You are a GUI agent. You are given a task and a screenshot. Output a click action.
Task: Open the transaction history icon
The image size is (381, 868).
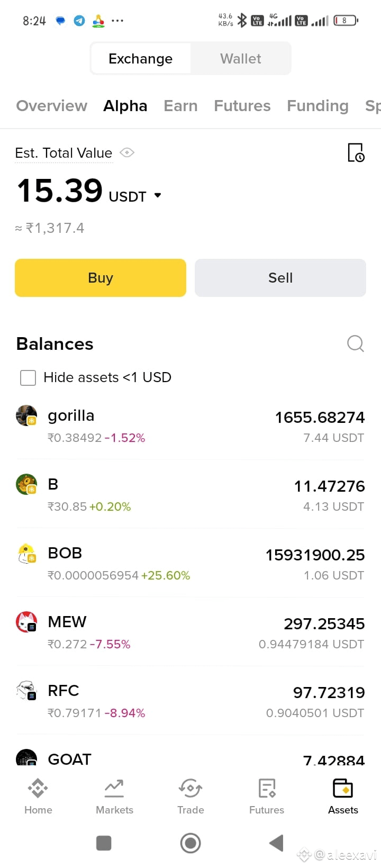click(356, 152)
